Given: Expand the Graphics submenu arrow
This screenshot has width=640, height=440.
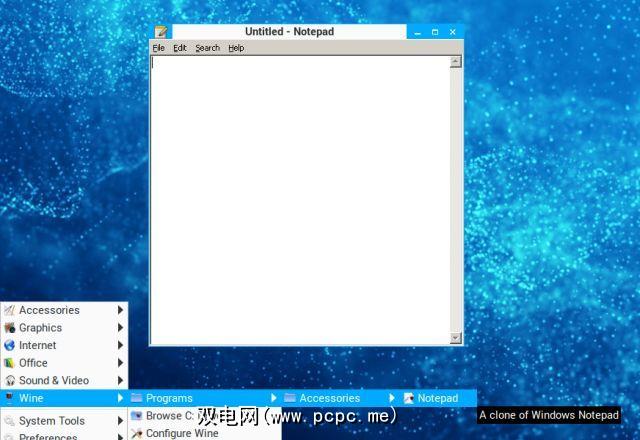Looking at the screenshot, I should [120, 328].
